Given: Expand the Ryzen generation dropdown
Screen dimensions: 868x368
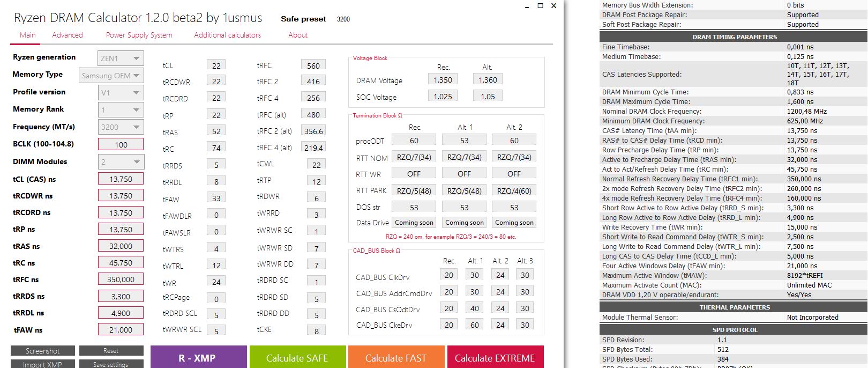Looking at the screenshot, I should coord(121,58).
